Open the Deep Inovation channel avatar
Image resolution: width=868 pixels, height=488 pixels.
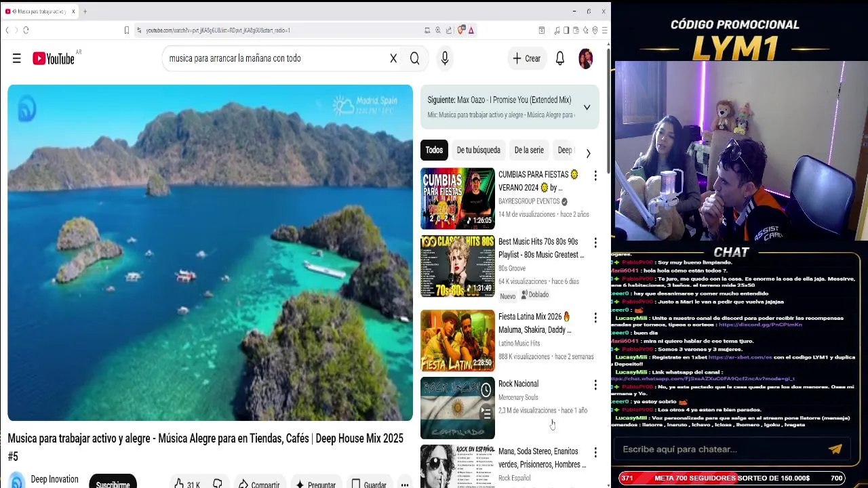tap(17, 481)
